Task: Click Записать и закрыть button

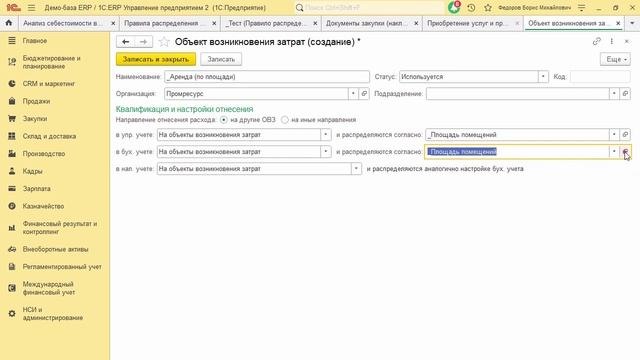Action: (156, 59)
